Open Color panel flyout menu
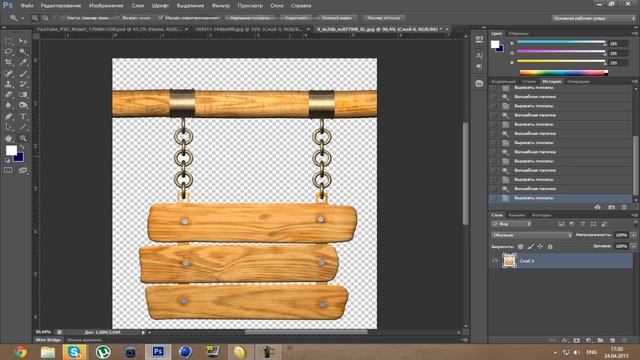640x360 pixels. click(636, 33)
